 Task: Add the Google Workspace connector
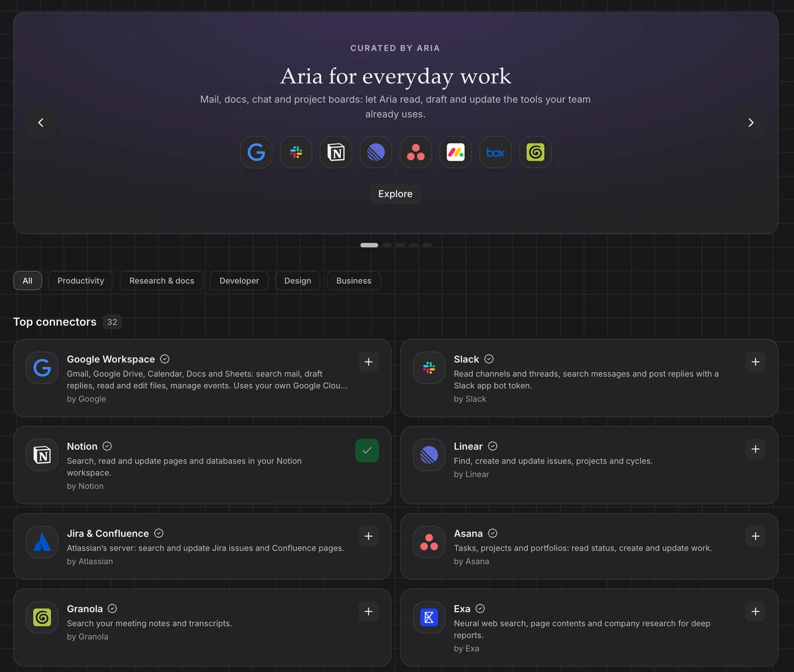tap(368, 362)
